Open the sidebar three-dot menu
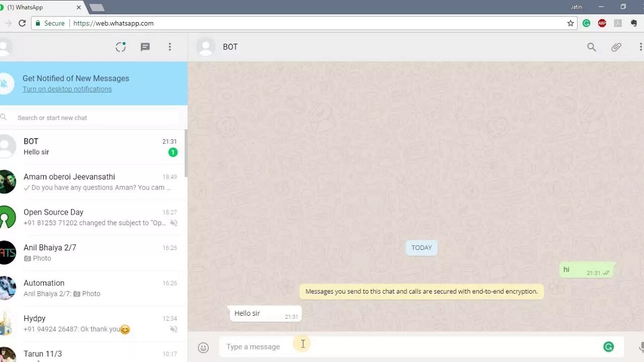Screen dimensions: 644x362 tap(170, 47)
